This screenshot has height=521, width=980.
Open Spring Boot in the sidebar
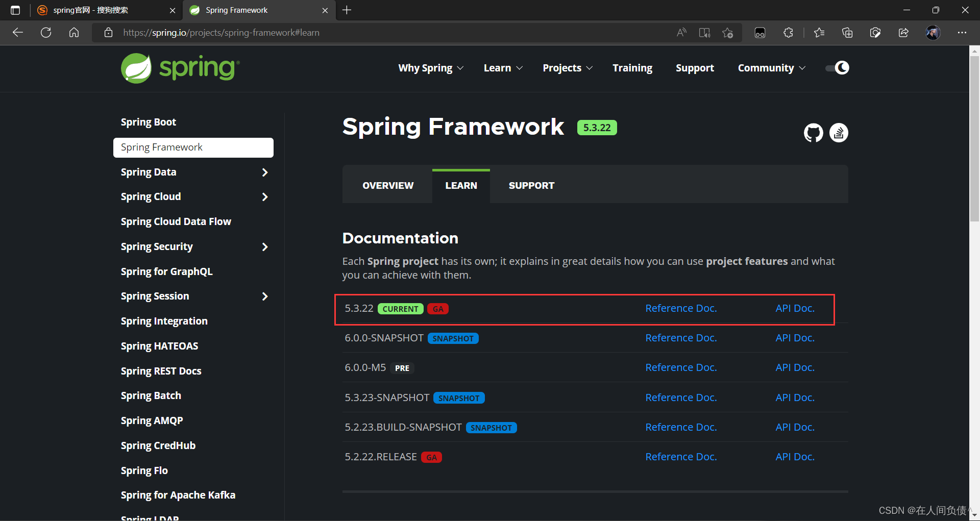click(x=149, y=122)
